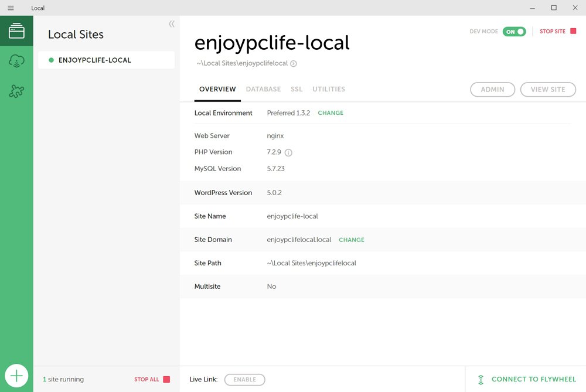
Task: Open the cloud backups sidebar icon
Action: pyautogui.click(x=16, y=61)
